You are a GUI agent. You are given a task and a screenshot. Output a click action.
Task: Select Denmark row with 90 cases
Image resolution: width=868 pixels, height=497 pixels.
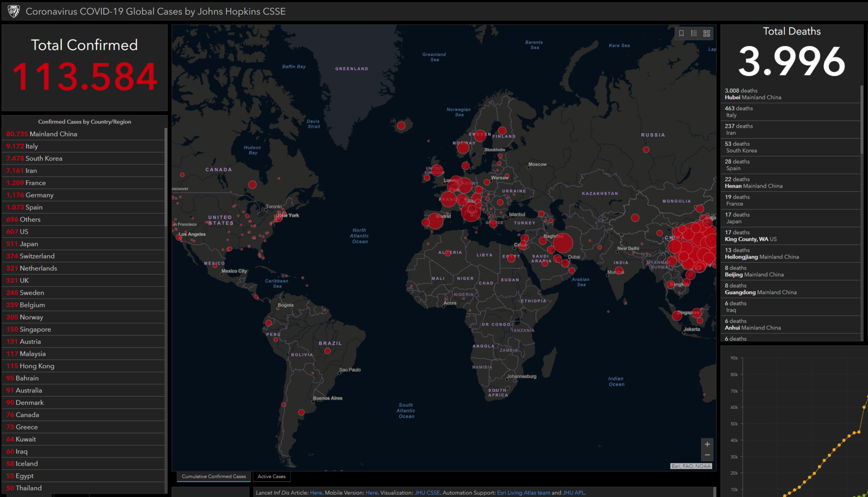[x=83, y=403]
